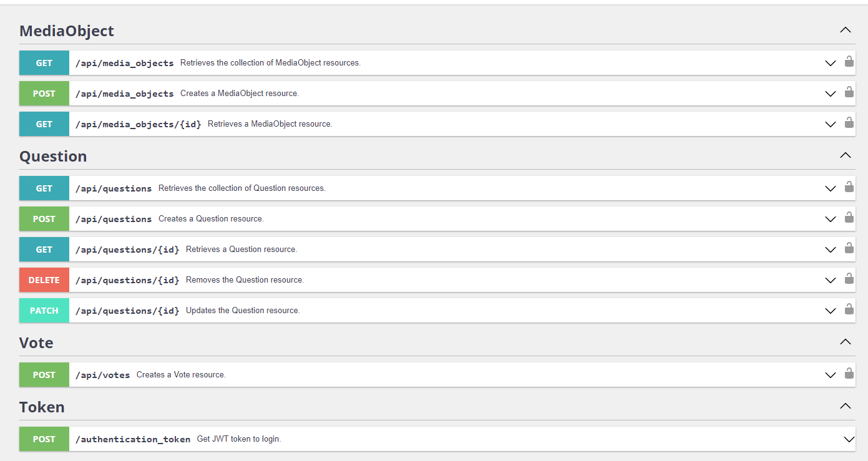This screenshot has width=868, height=461.
Task: Click POST badge for /authentication_token
Action: click(x=44, y=439)
